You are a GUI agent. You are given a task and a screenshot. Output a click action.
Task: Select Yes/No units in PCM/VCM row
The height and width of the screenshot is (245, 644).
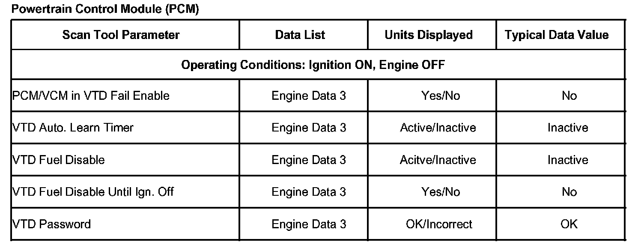(x=441, y=96)
